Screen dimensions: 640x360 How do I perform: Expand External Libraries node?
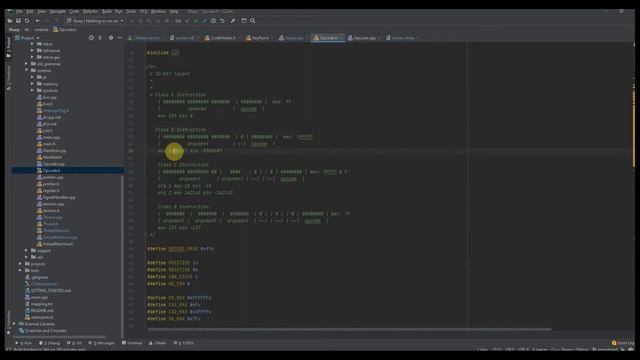tap(15, 324)
